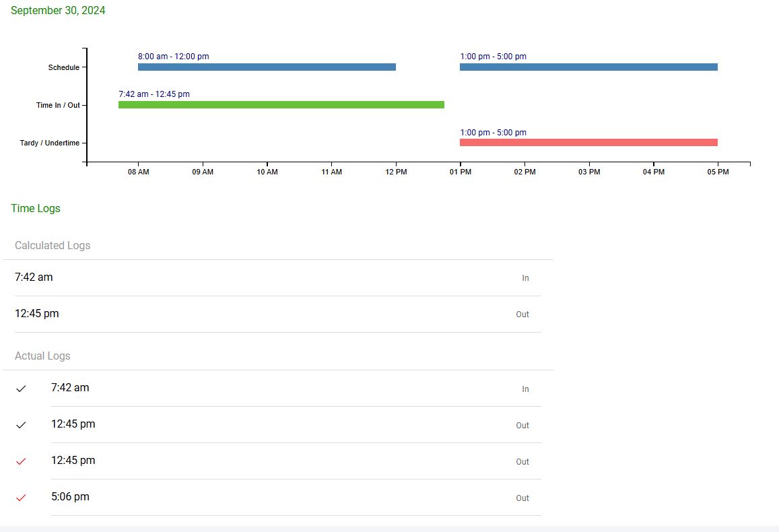Image resolution: width=779 pixels, height=532 pixels.
Task: Toggle the black checkmark next to actual 12:45 pm
Action: tap(21, 425)
